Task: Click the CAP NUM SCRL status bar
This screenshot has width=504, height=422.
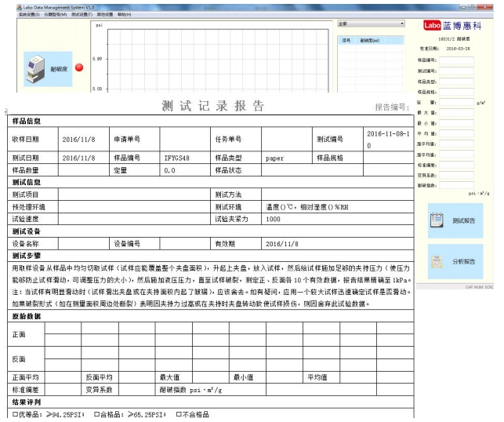Action: pos(479,287)
